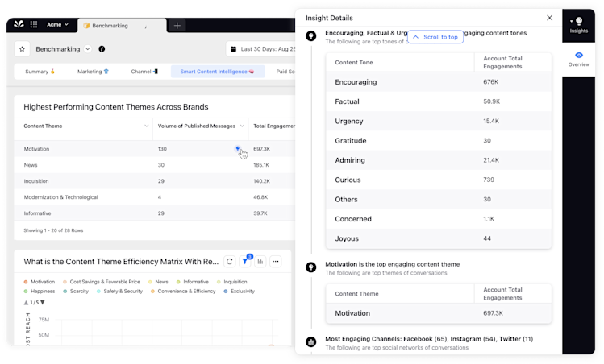Select the Admiring tone row
This screenshot has width=604, height=364.
[439, 160]
